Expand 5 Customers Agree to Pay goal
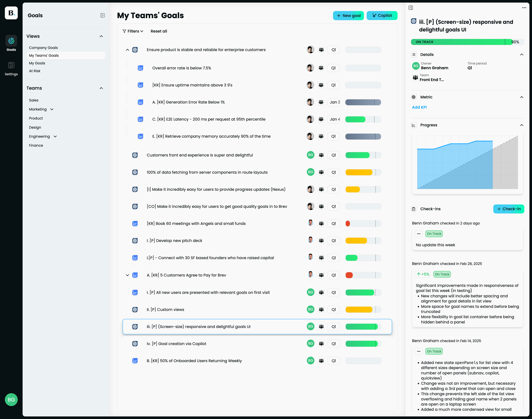 pyautogui.click(x=127, y=275)
